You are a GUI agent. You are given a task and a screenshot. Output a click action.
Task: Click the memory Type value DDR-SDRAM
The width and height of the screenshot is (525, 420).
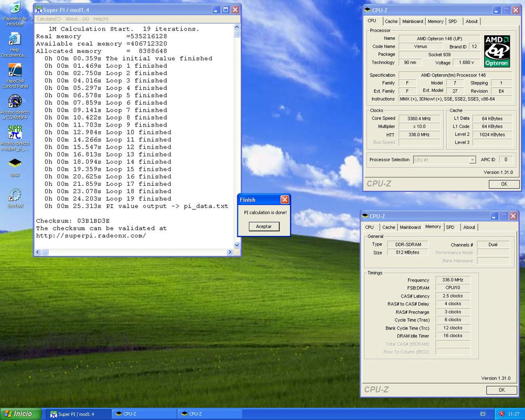pos(408,245)
